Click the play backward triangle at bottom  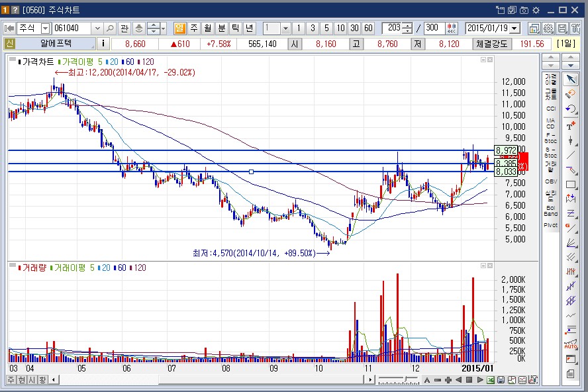[459, 380]
